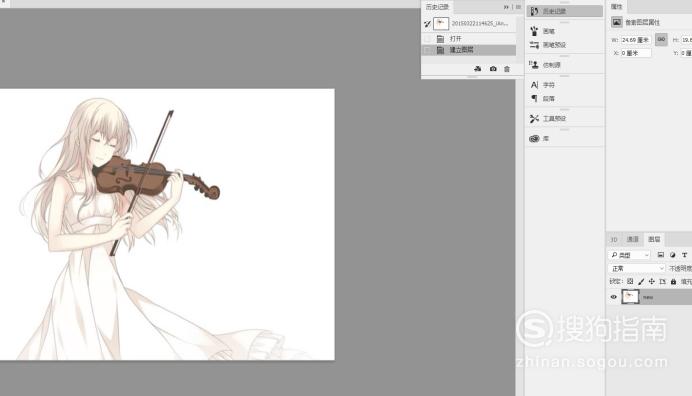The image size is (692, 396).
Task: Delete current history state with trash icon
Action: [x=507, y=69]
